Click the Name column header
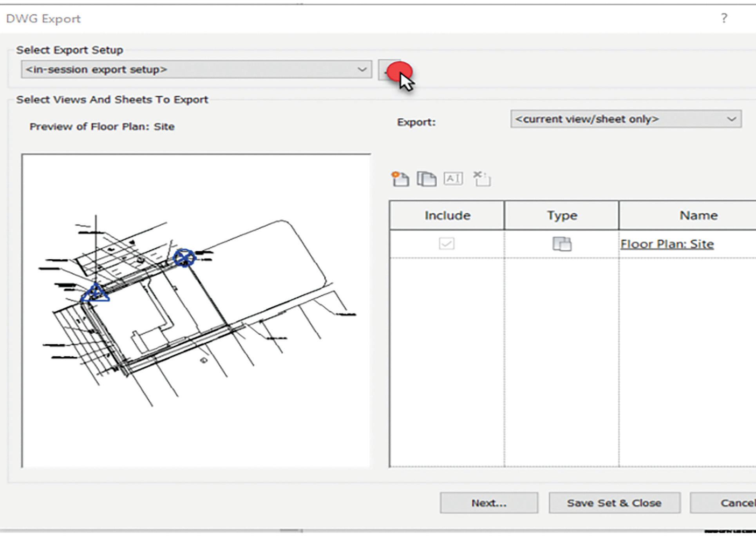The height and width of the screenshot is (538, 756). click(698, 215)
